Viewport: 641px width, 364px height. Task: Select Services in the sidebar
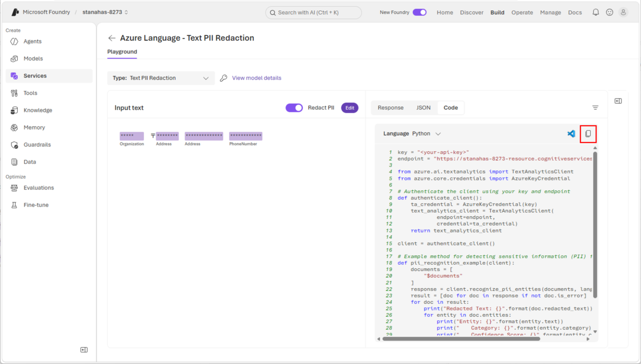tap(49, 76)
